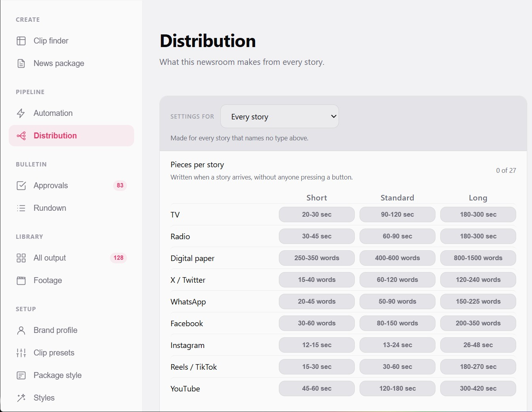Select TV long 180-300 sec
The image size is (532, 412).
478,214
